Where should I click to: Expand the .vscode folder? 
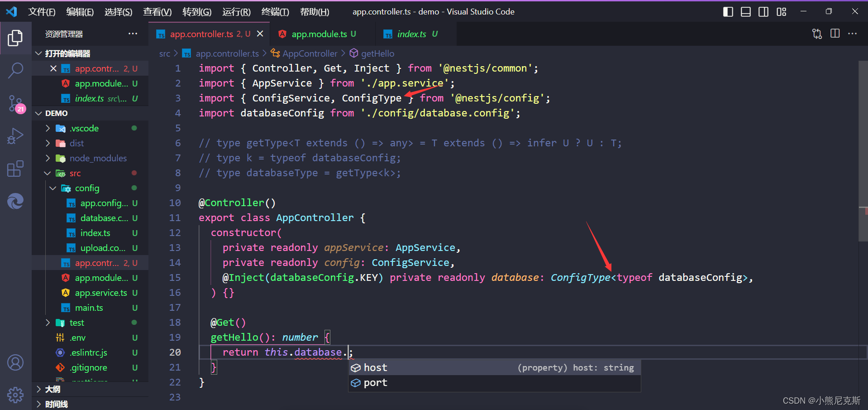(x=90, y=128)
